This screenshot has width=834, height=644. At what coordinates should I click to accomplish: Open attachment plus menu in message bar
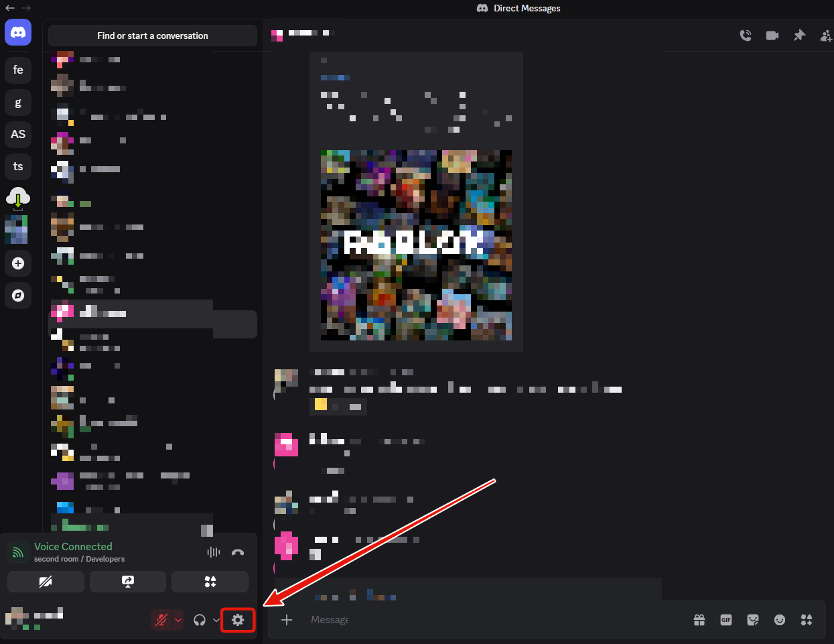(x=287, y=620)
